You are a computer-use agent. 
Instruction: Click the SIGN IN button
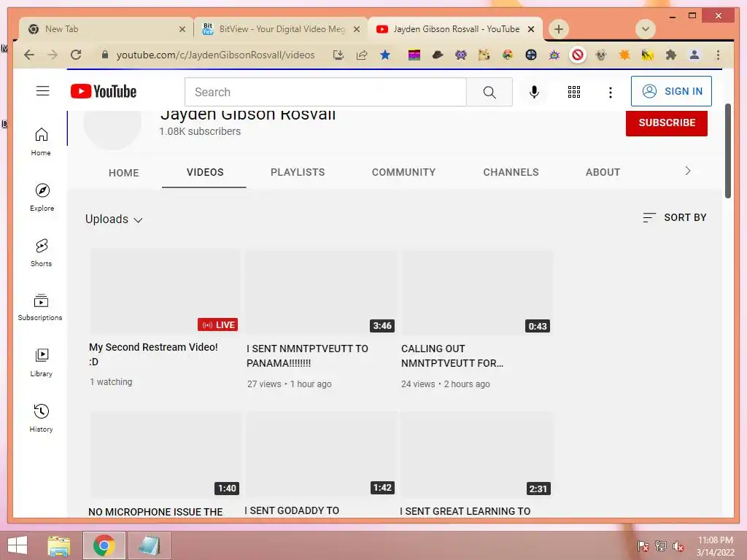(671, 91)
